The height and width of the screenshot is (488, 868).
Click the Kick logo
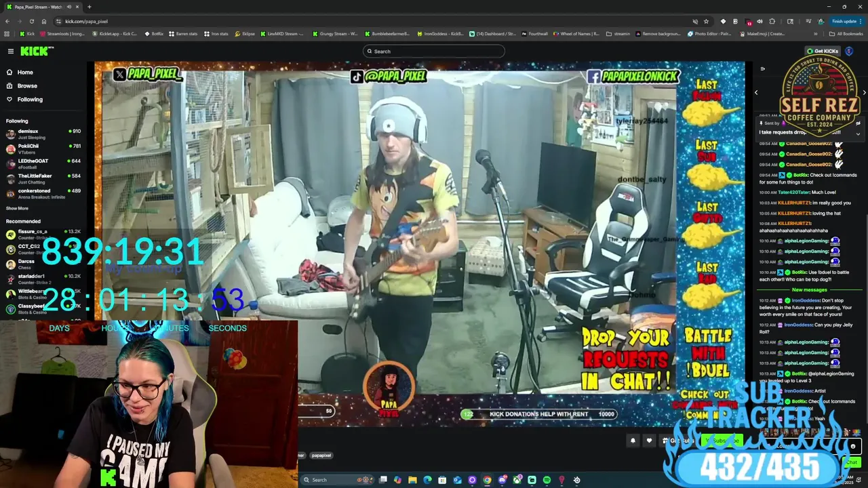37,51
